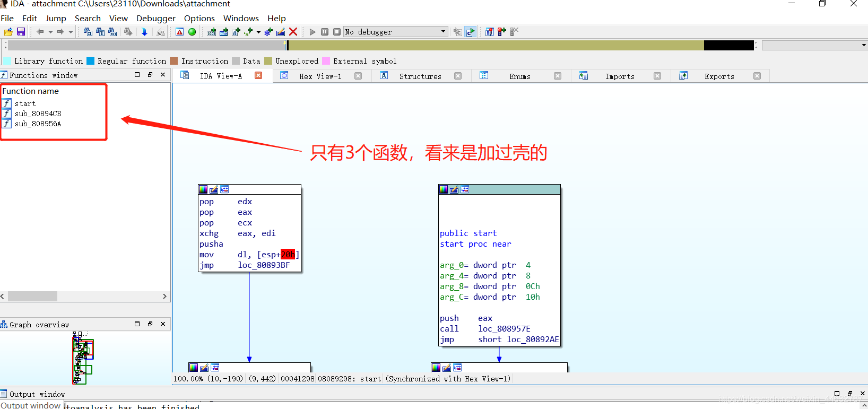Viewport: 868px width, 409px height.
Task: Click the blue down arrow jump icon
Action: [144, 32]
